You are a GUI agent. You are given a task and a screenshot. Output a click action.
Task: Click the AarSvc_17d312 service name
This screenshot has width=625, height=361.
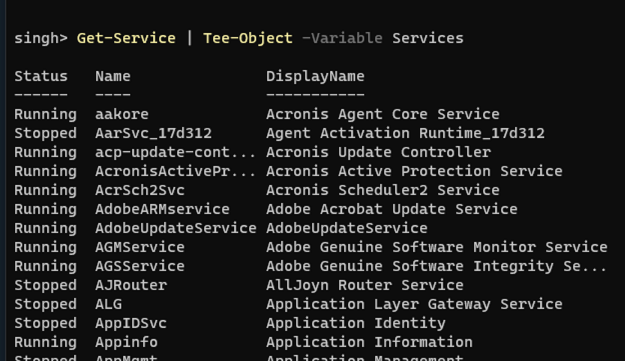(153, 133)
